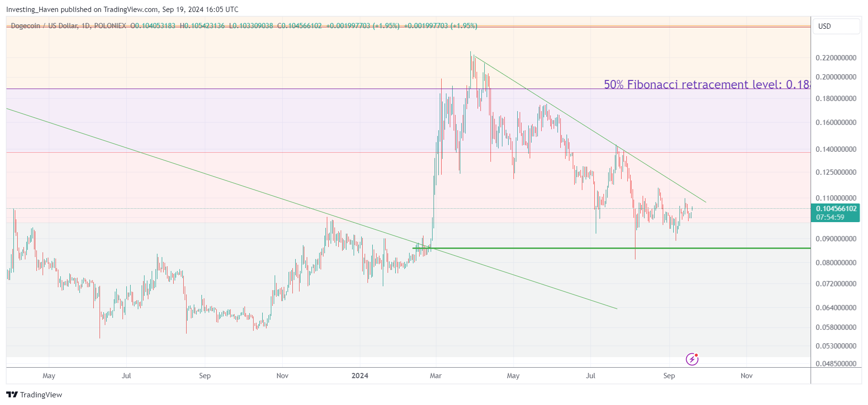Click the 0.200000000 price axis label
The image size is (868, 405).
(x=836, y=77)
